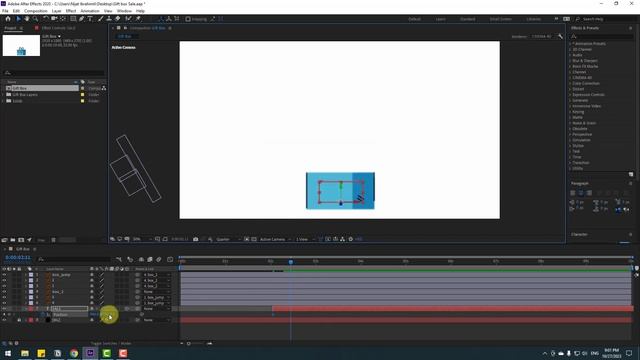640x360 pixels.
Task: Click the Take Snapshot camera icon
Action: tap(196, 239)
